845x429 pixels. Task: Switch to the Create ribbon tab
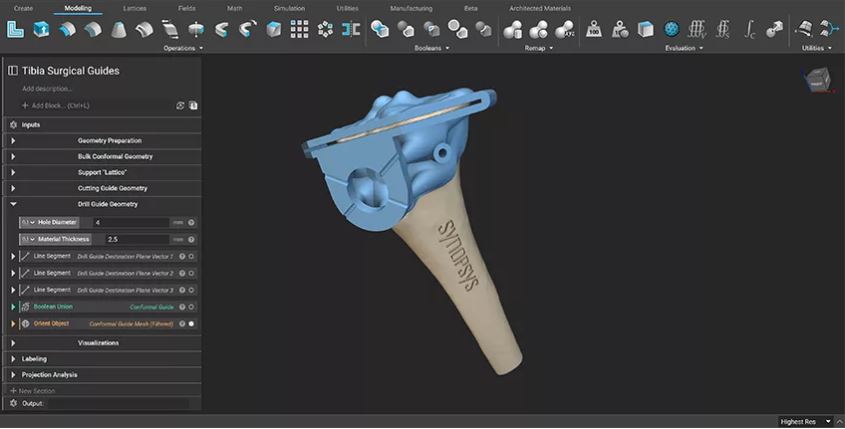click(x=23, y=8)
